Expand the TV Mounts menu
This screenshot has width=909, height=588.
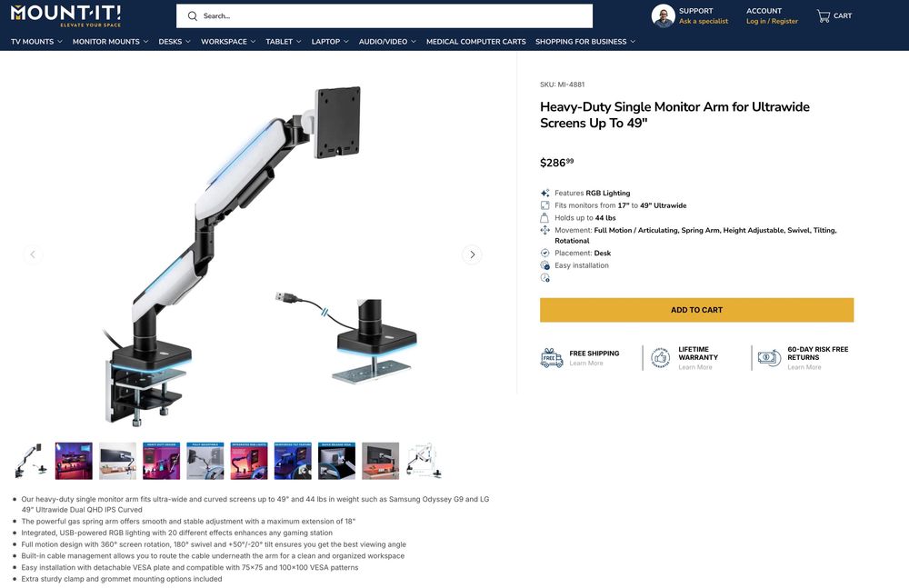(x=36, y=42)
